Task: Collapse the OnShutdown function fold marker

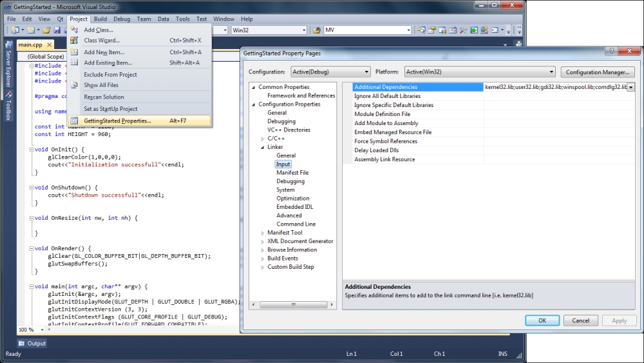Action: coord(31,188)
